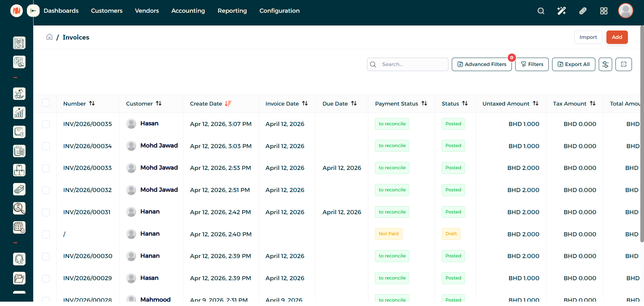Open the Reporting menu
The height and width of the screenshot is (306, 644).
[x=232, y=11]
